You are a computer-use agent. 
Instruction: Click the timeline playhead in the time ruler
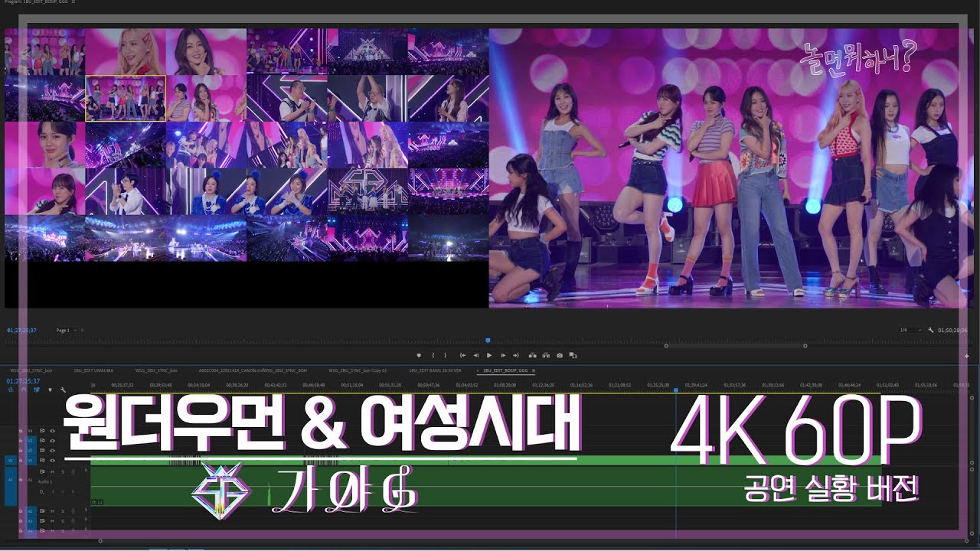[x=675, y=390]
